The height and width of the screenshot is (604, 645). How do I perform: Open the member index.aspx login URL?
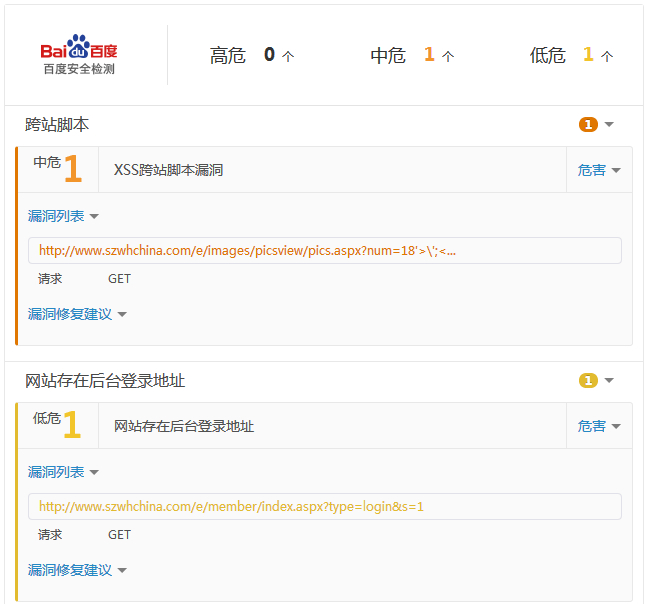(231, 507)
